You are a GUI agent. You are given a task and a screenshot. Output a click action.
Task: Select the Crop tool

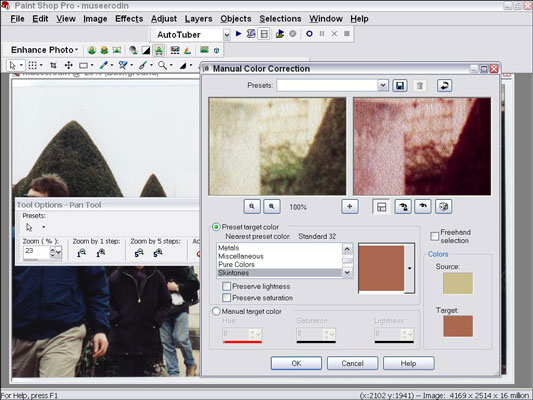(x=53, y=65)
